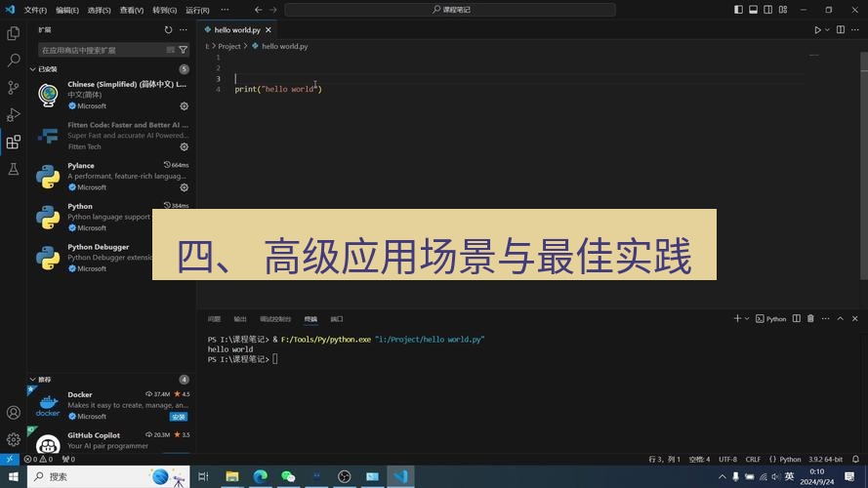Viewport: 868px width, 488px height.
Task: Toggle bottom panel layout
Action: 754,10
